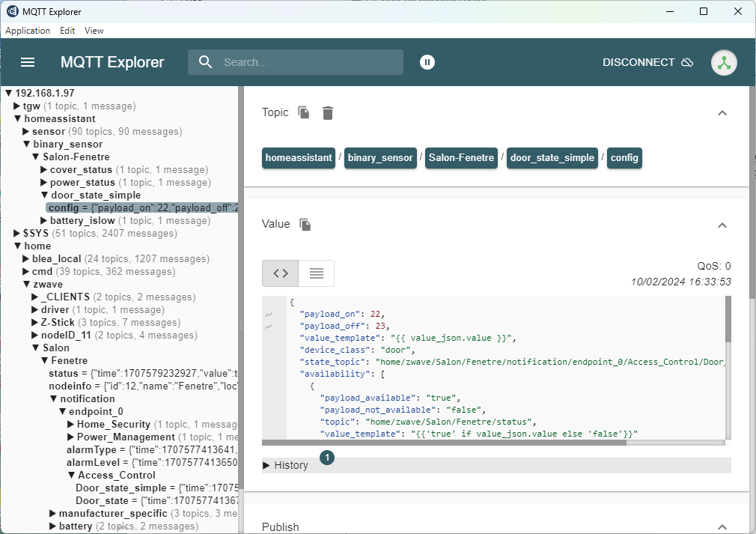The height and width of the screenshot is (534, 756).
Task: Click the homeassistant topic breadcrumb
Action: point(299,158)
